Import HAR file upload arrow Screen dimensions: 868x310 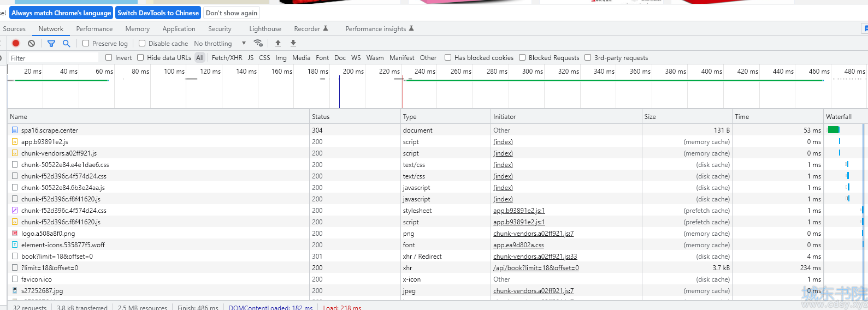(x=278, y=43)
